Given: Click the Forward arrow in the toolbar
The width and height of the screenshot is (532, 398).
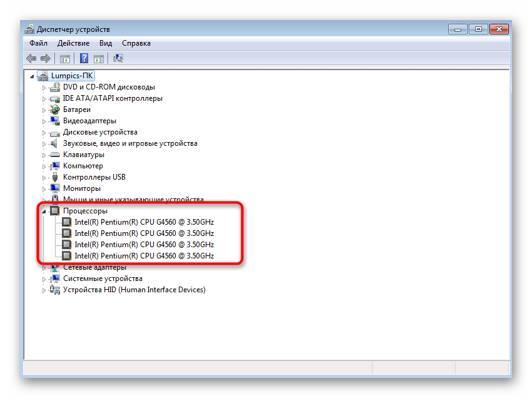Looking at the screenshot, I should coord(45,59).
